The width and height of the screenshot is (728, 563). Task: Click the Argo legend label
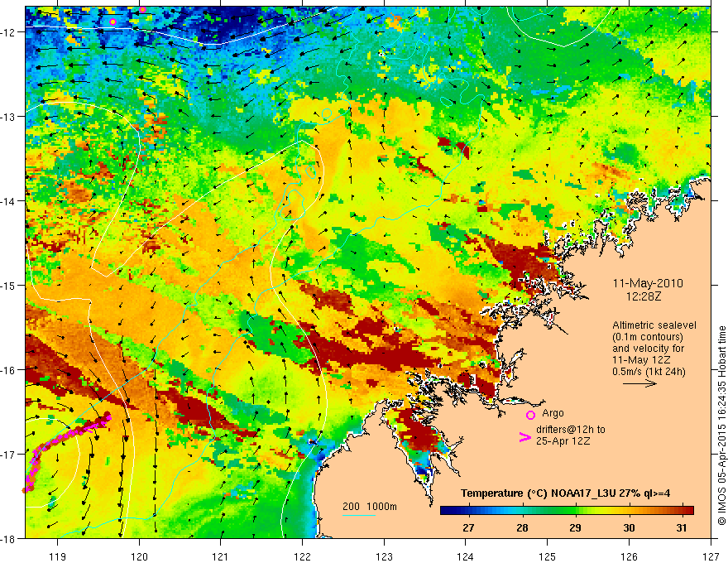(x=553, y=413)
